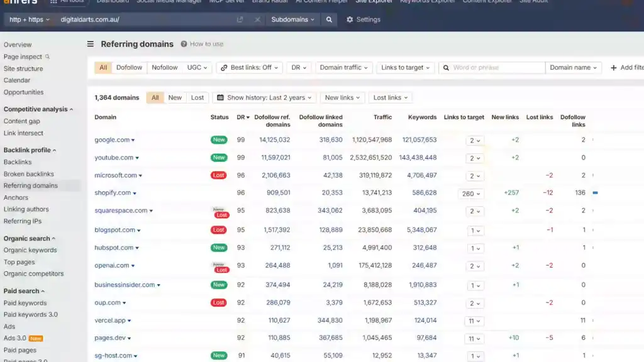Open the Domain traffic filter dropdown
Screen dimensions: 644x362
344,68
